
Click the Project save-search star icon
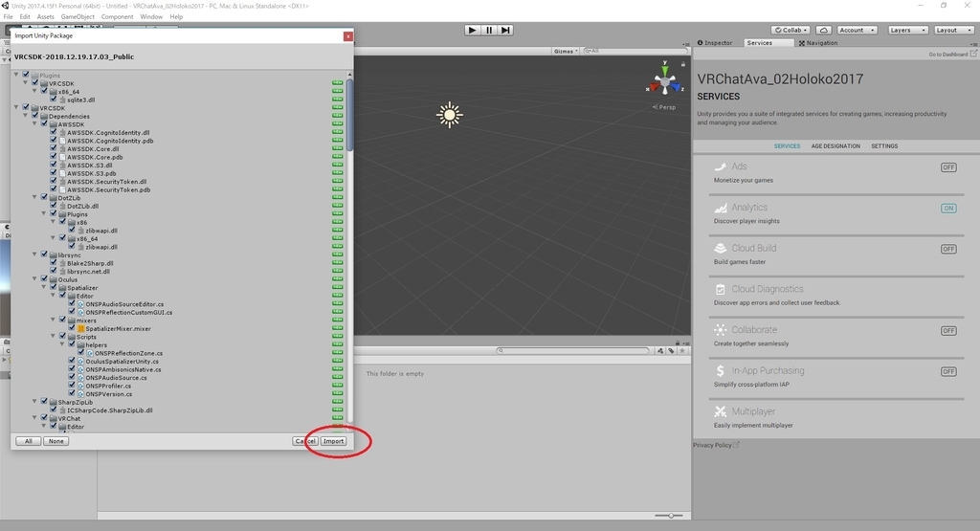[x=682, y=351]
